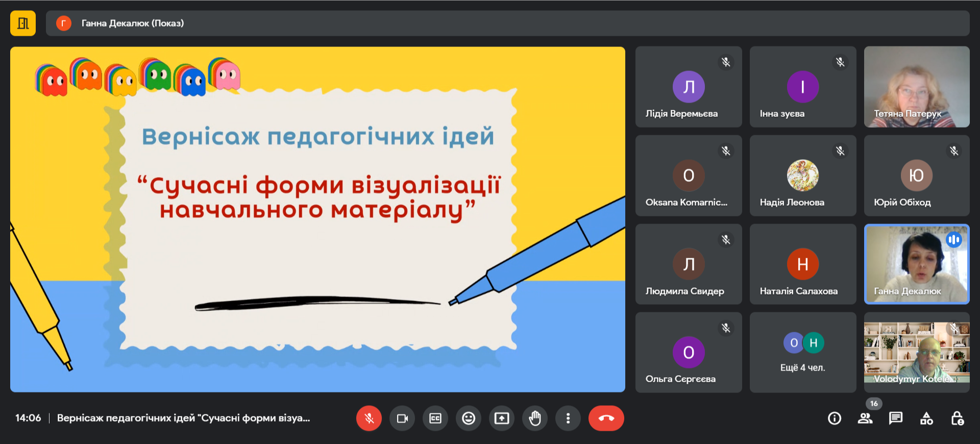The height and width of the screenshot is (444, 980).
Task: Select Тетяна Патерук's video tile
Action: click(917, 87)
